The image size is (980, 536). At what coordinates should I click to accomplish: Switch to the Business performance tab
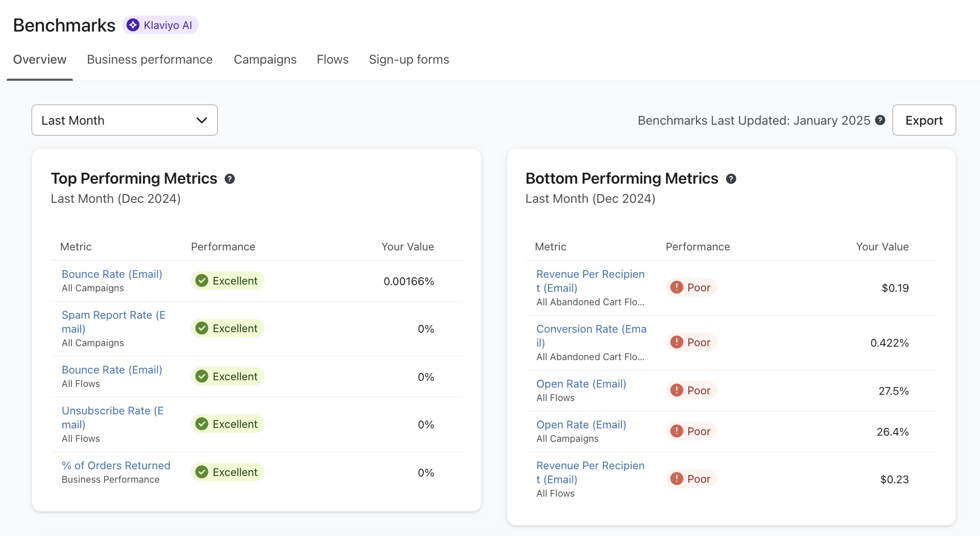point(150,59)
